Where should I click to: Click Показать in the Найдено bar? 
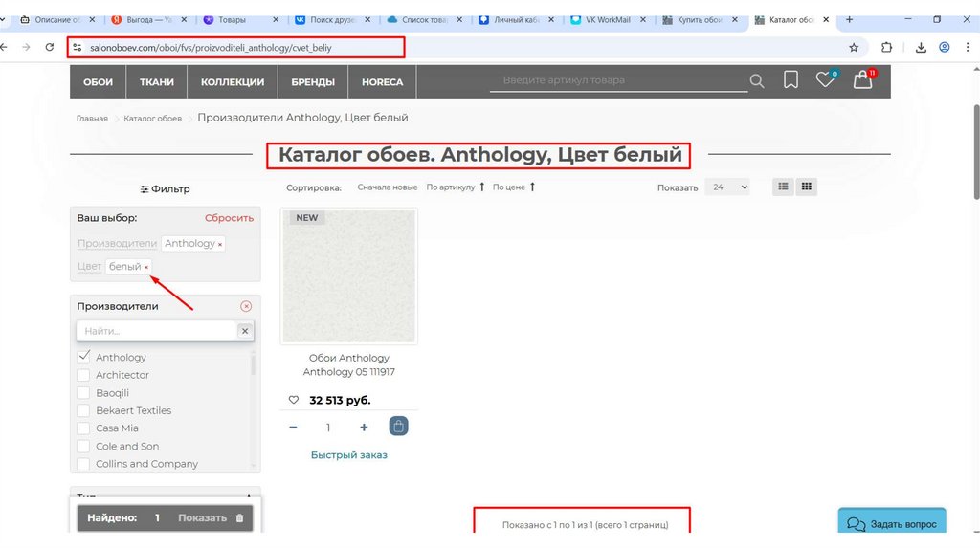coord(202,517)
